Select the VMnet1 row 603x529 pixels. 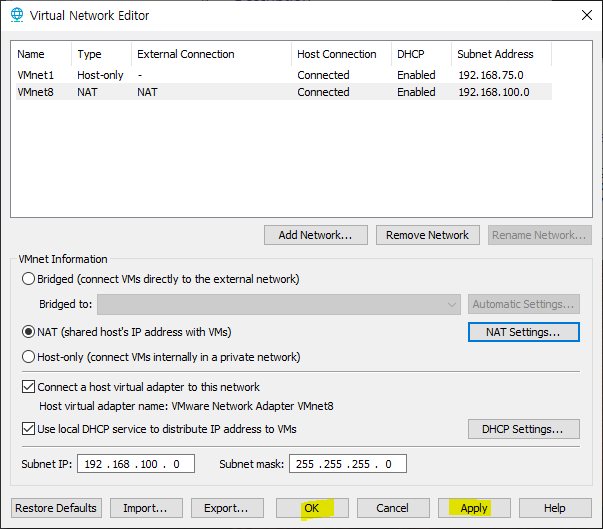[284, 75]
